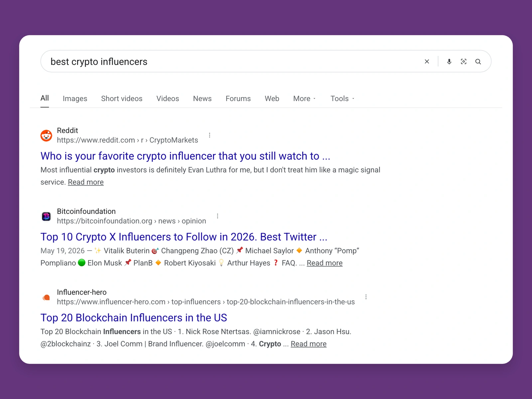Open the three-dot menu for the Bitcoinfoundation result

click(217, 216)
